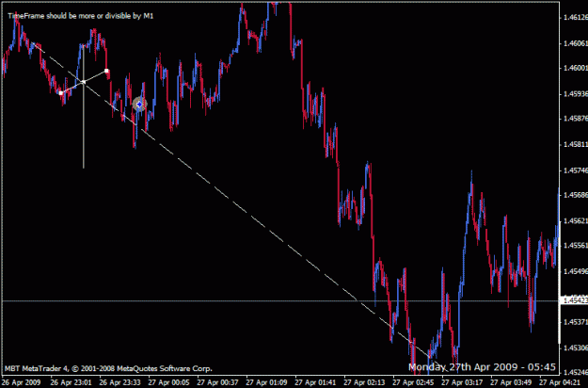Click the 1.4593 price axis label

pos(575,94)
